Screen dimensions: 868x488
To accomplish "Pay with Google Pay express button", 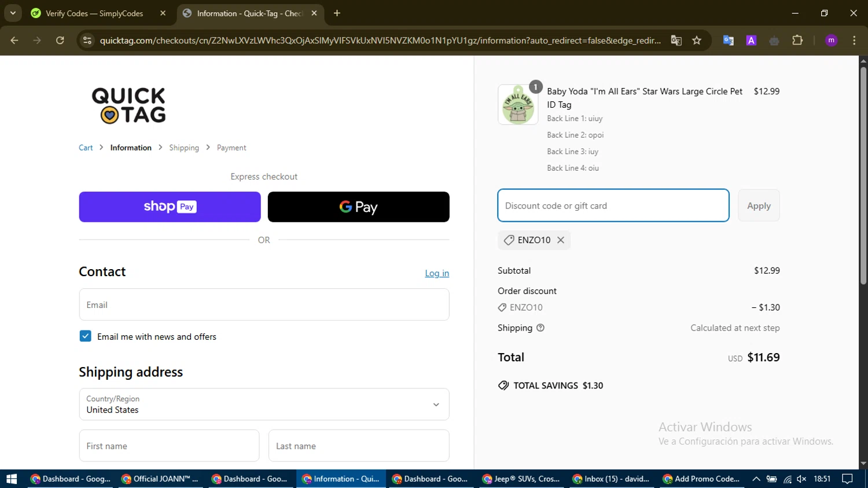I will click(x=358, y=207).
